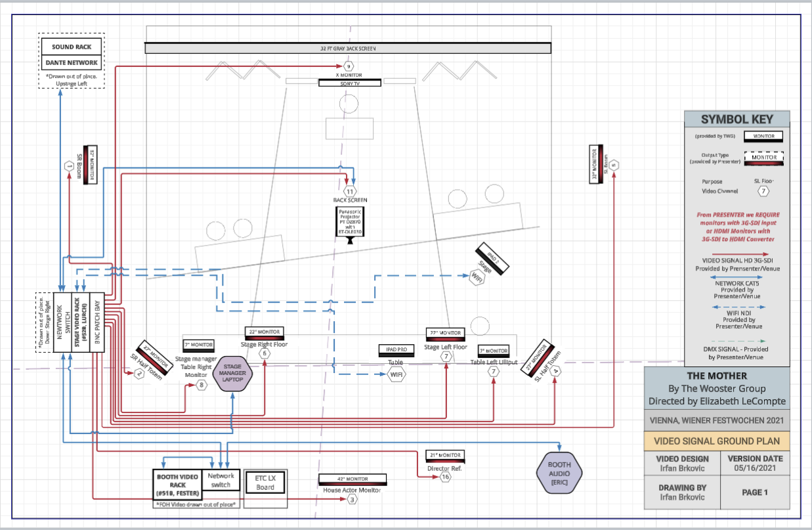Viewport: 812px width, 530px height.
Task: Click the Stage Manager Laptop hexagon
Action: (x=234, y=374)
